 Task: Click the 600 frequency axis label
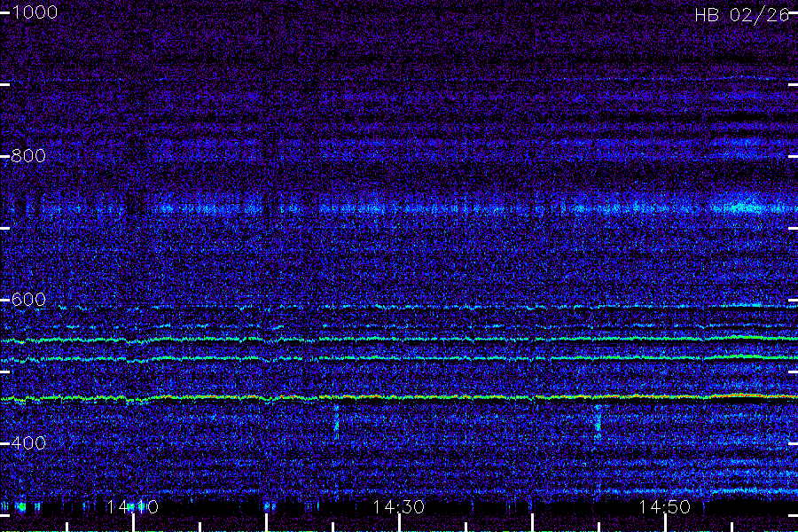[x=28, y=300]
